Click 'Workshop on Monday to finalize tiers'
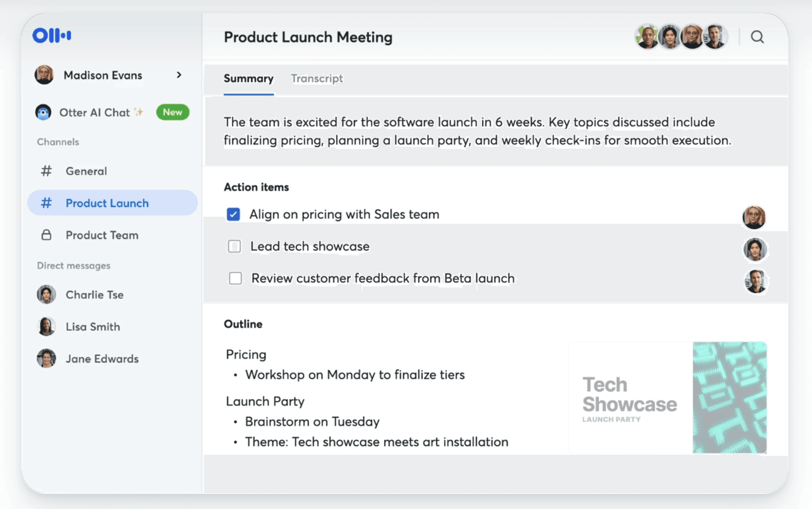812x509 pixels. [x=355, y=375]
